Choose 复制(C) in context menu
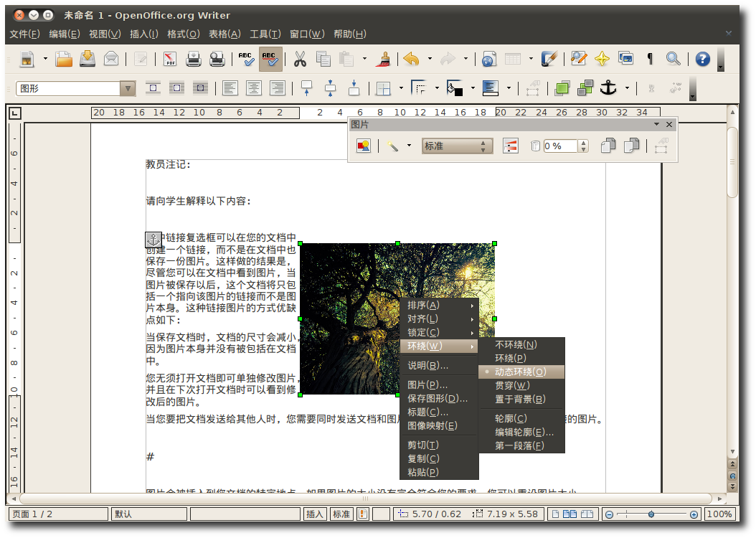Viewport: 756px width, 538px height. (439, 458)
